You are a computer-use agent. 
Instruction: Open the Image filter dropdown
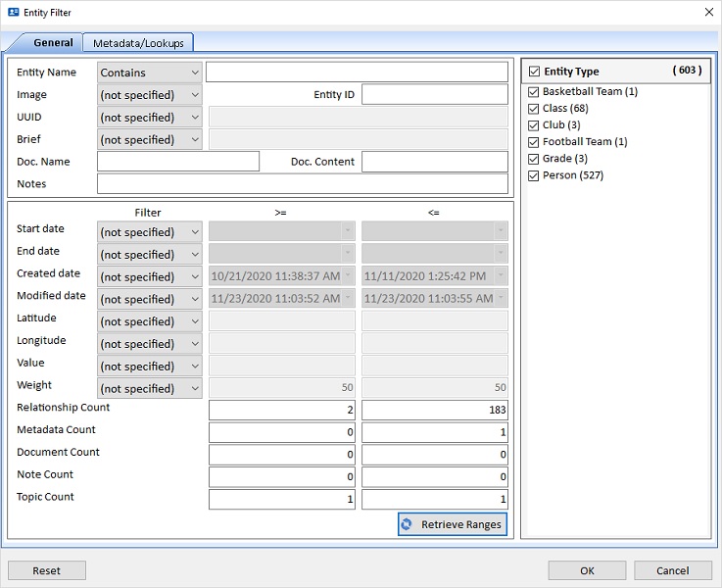coord(150,95)
